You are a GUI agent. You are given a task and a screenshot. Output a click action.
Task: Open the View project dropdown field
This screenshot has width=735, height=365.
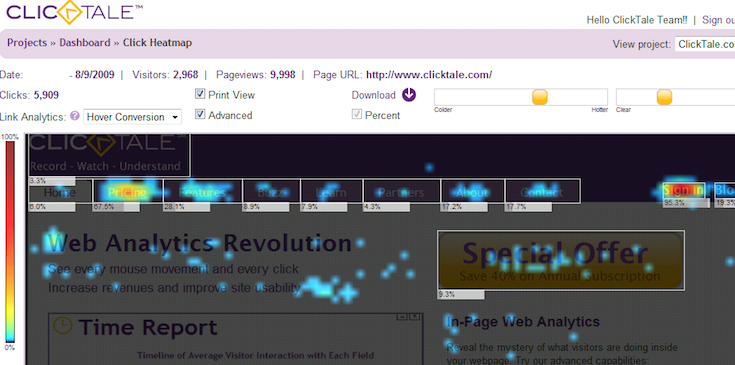pyautogui.click(x=705, y=44)
